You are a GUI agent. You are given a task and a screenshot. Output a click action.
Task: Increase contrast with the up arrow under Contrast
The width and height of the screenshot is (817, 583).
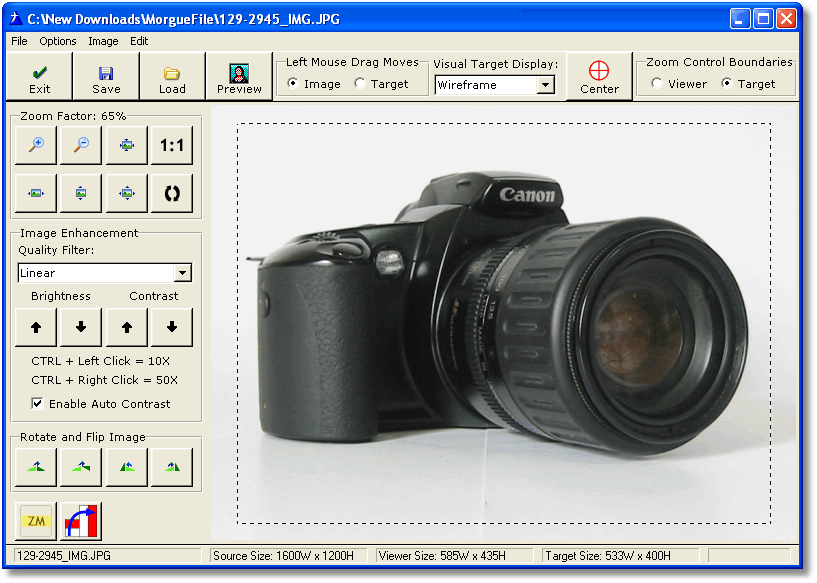pos(127,327)
